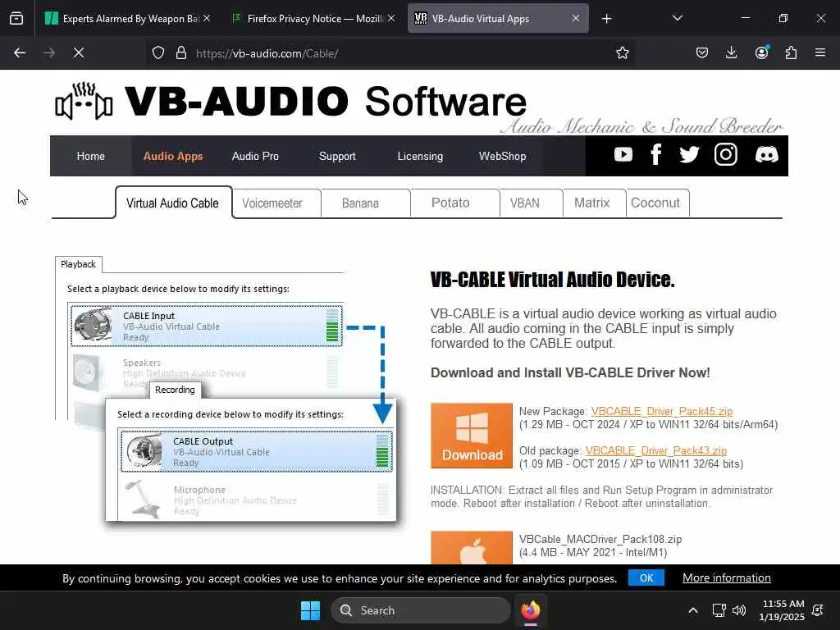Open the Support menu item
This screenshot has height=630, width=840.
click(337, 156)
